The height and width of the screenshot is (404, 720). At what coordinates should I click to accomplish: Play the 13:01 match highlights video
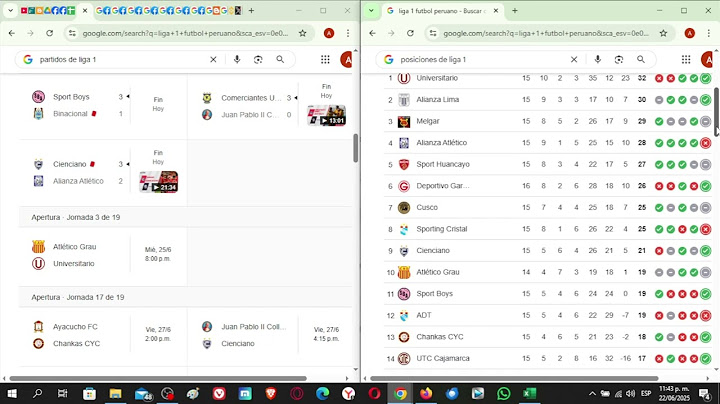tap(326, 115)
